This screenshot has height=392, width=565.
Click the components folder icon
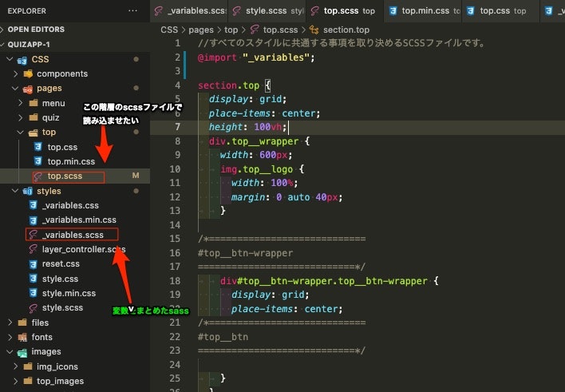click(x=28, y=74)
